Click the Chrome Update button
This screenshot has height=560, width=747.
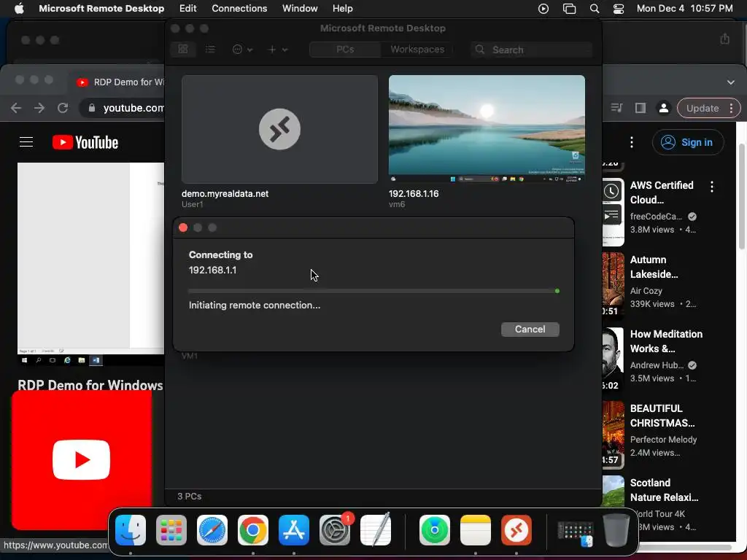pos(708,108)
